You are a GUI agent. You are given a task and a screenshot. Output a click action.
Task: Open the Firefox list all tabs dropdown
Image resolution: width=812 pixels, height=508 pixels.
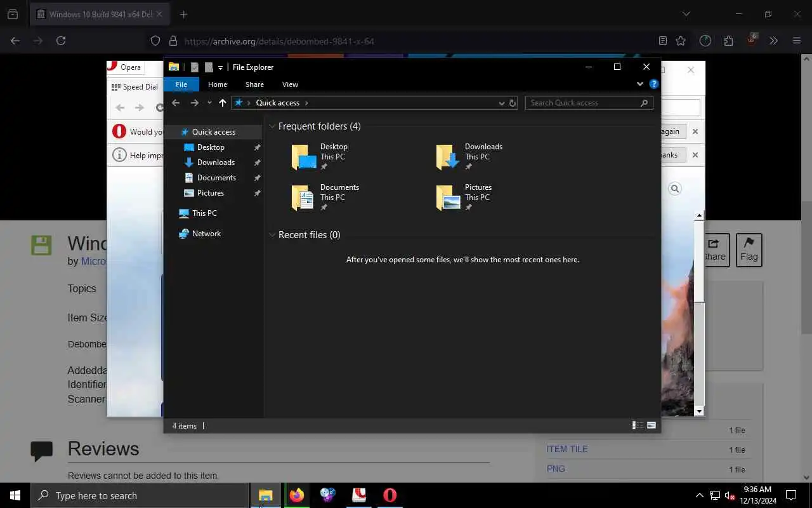[686, 14]
